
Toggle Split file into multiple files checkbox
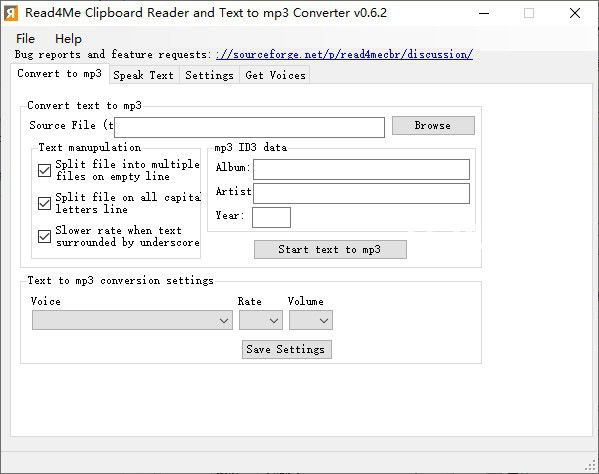tap(44, 170)
